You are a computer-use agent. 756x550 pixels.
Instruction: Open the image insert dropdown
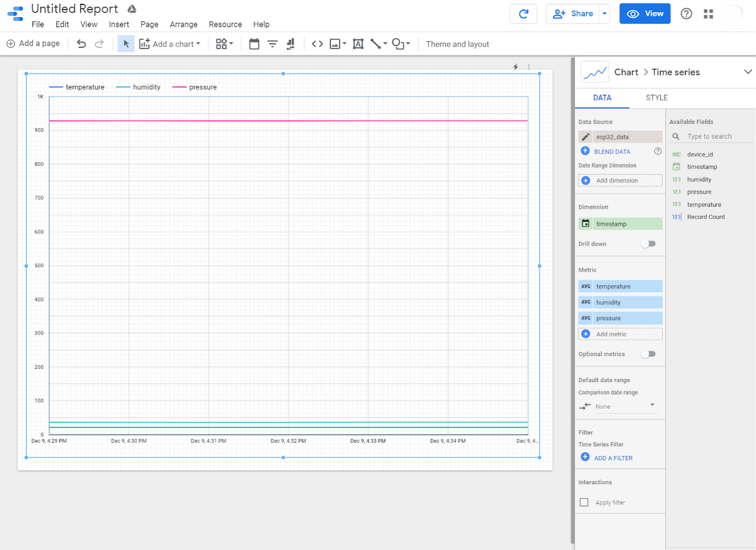pos(344,44)
